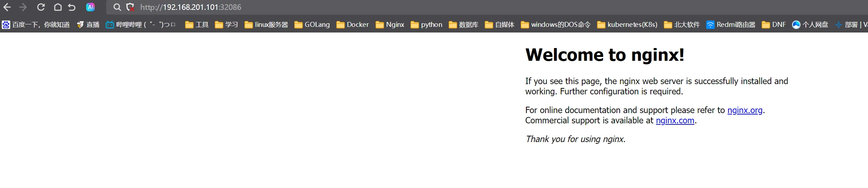Open the 百度一下 bookmark
Viewport: 868px width, 188px height.
coord(36,25)
